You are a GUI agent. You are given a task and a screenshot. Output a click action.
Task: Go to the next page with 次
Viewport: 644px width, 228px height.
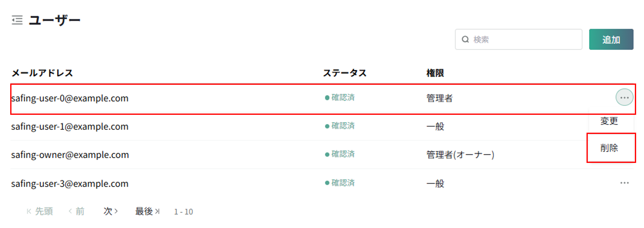110,212
